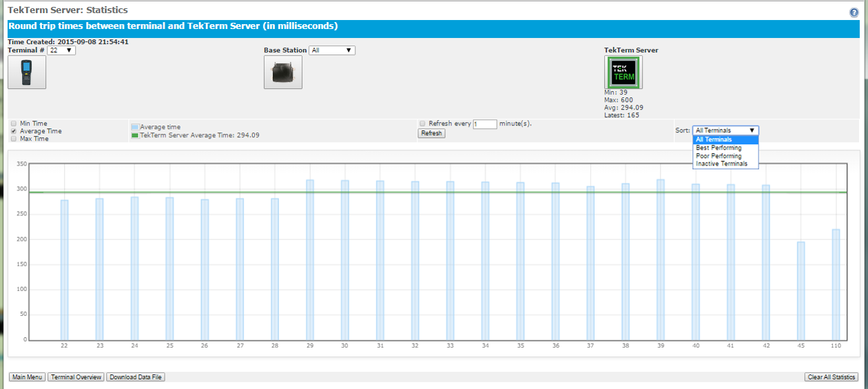Screen dimensions: 868x389
Task: Click the green TekTerm Server Average legend swatch
Action: point(135,136)
